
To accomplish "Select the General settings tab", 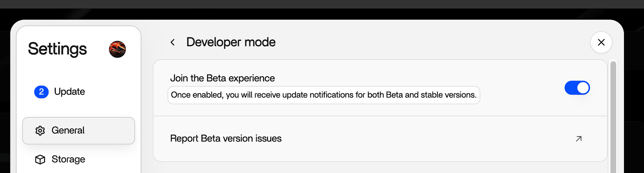I will [x=79, y=131].
